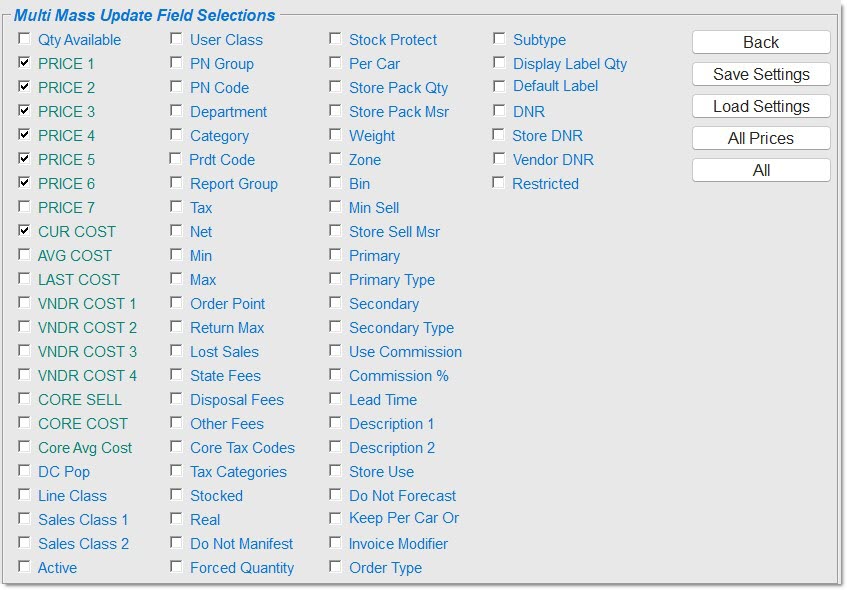Tick the Order Point checkbox
The image size is (847, 590).
click(176, 303)
